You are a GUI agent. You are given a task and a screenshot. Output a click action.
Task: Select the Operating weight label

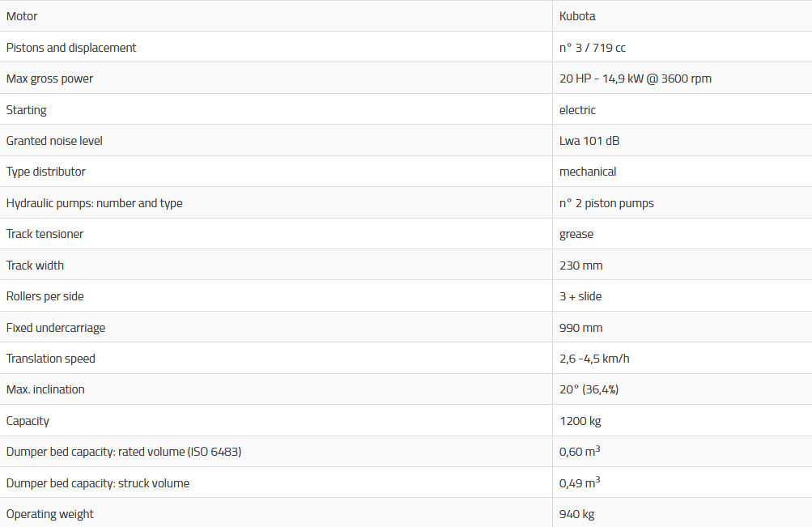(x=50, y=514)
